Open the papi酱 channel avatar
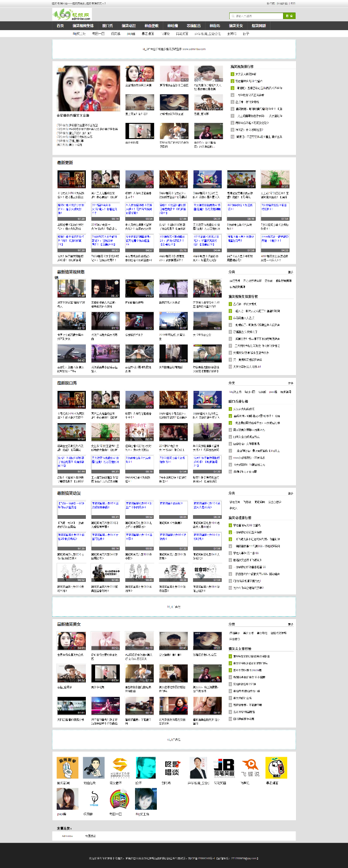Viewport: 348px width, 868px height. pyautogui.click(x=68, y=799)
